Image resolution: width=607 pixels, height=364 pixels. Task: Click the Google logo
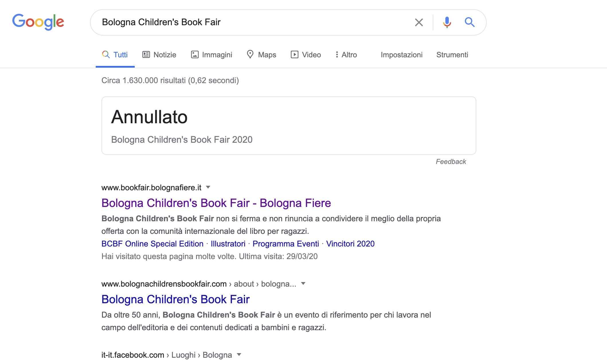pos(38,22)
